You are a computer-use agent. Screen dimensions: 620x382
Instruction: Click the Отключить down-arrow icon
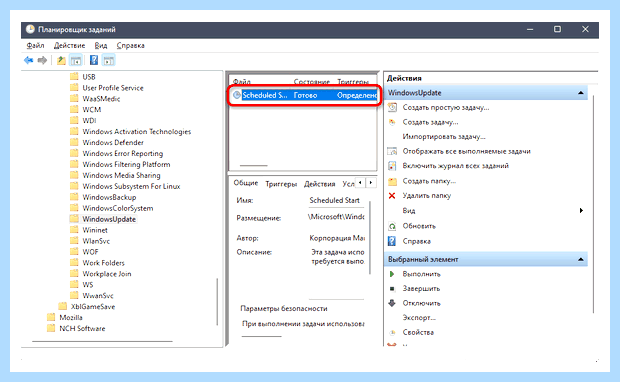pos(392,303)
